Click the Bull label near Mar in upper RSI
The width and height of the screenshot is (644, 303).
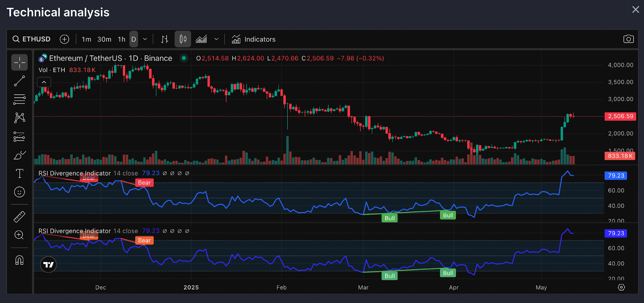click(390, 218)
